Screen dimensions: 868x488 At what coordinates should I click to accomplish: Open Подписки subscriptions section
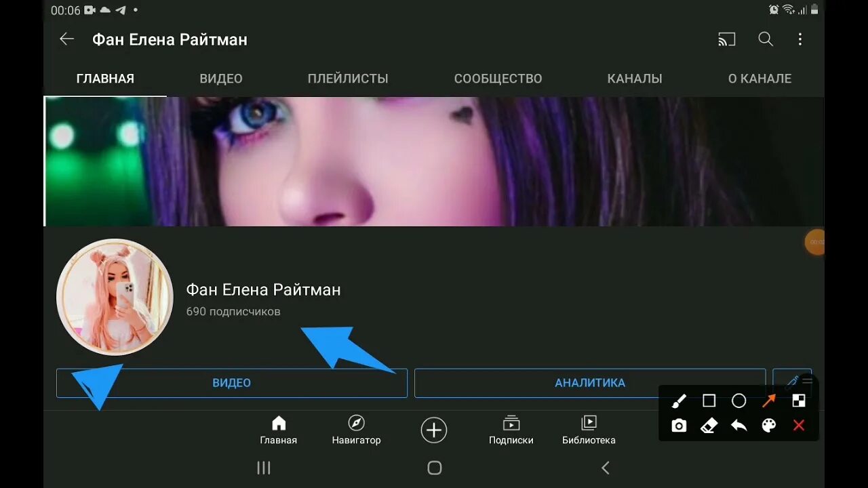click(x=511, y=430)
